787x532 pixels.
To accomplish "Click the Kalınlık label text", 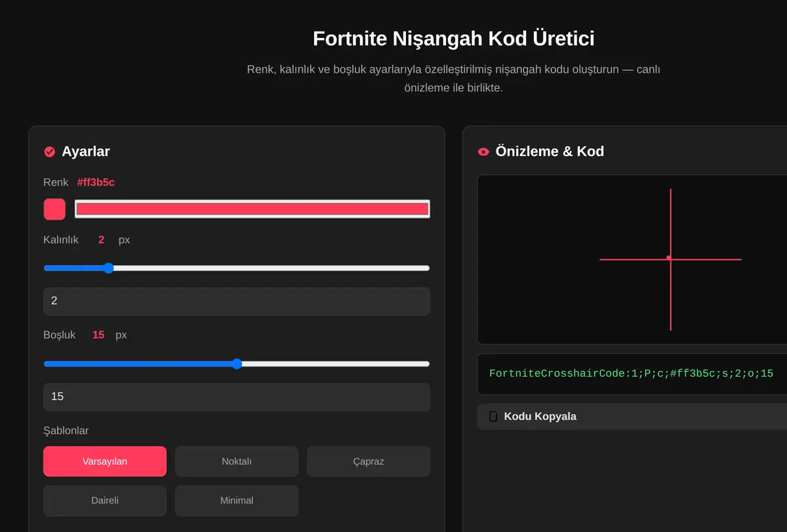I will tap(61, 240).
